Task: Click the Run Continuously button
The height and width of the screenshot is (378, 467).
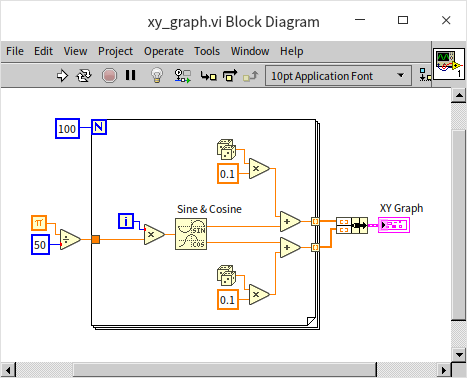Action: point(84,76)
